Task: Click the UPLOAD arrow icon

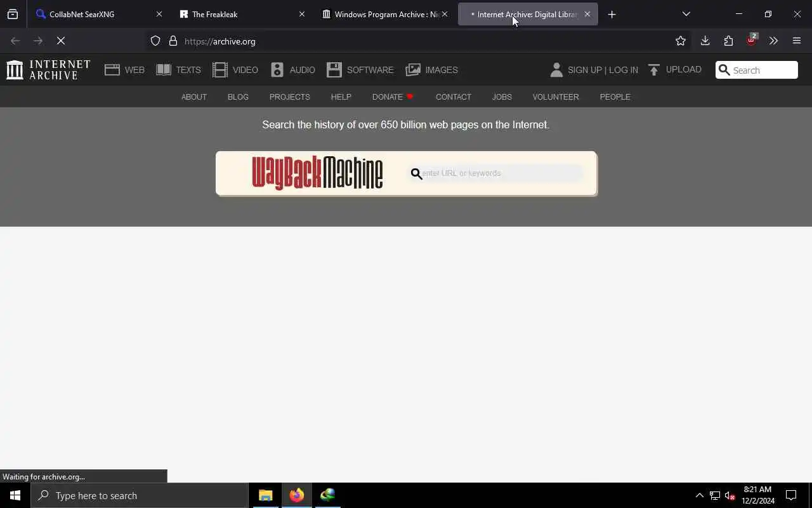Action: [x=654, y=70]
